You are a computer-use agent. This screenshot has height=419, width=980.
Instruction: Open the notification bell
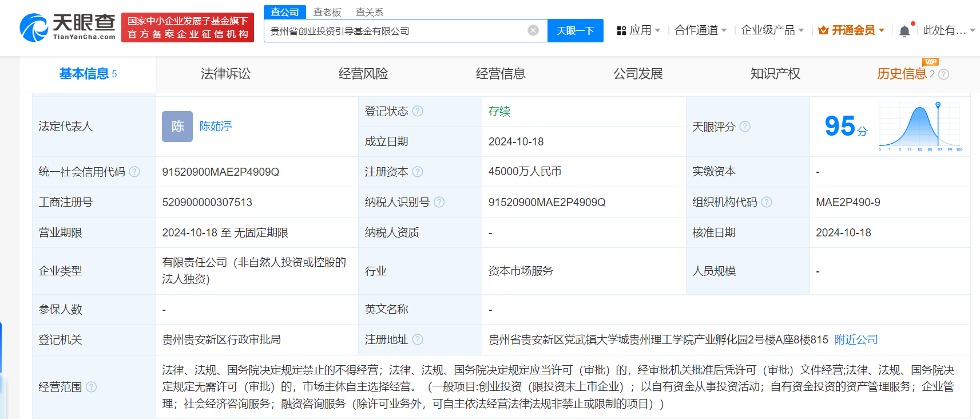coord(904,31)
